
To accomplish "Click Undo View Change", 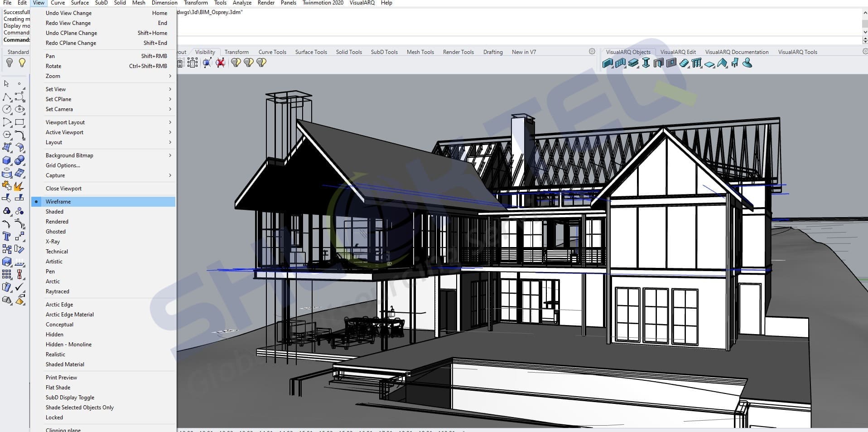I will (x=103, y=13).
